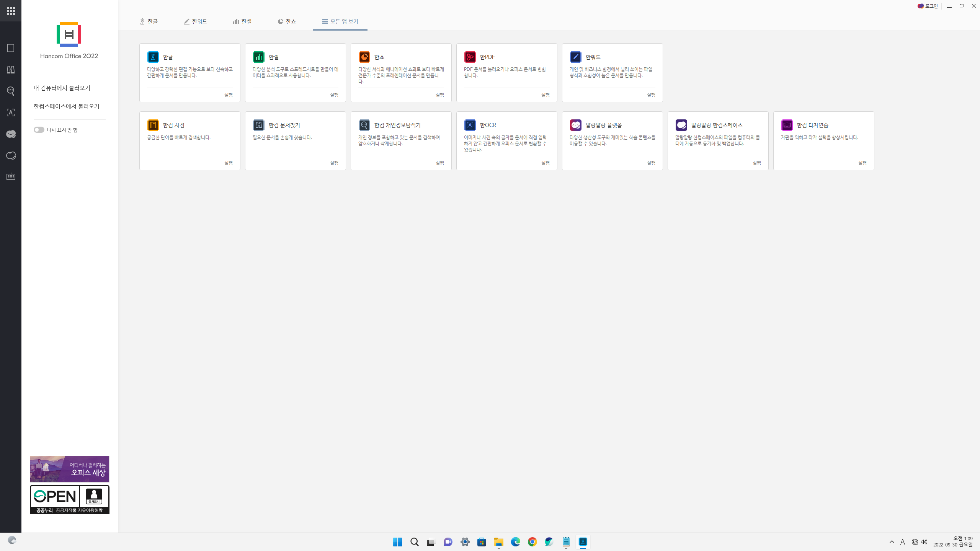
Task: Click the 한컴 타자연습 app icon
Action: [787, 125]
